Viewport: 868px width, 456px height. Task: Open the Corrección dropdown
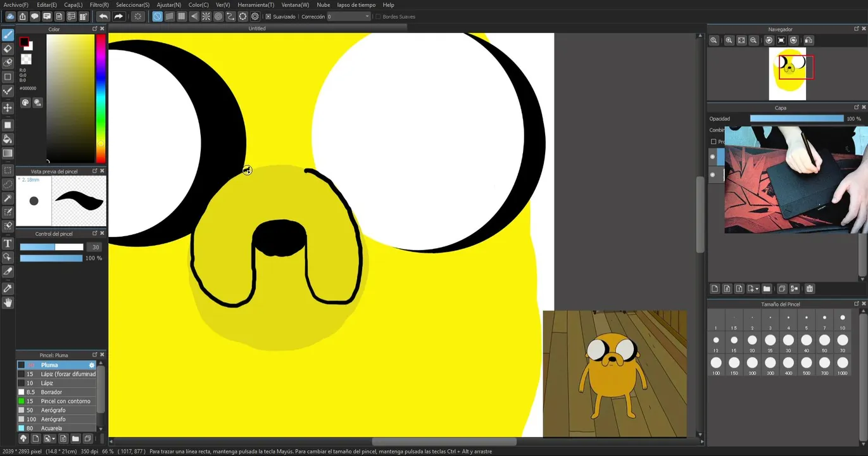pyautogui.click(x=348, y=16)
